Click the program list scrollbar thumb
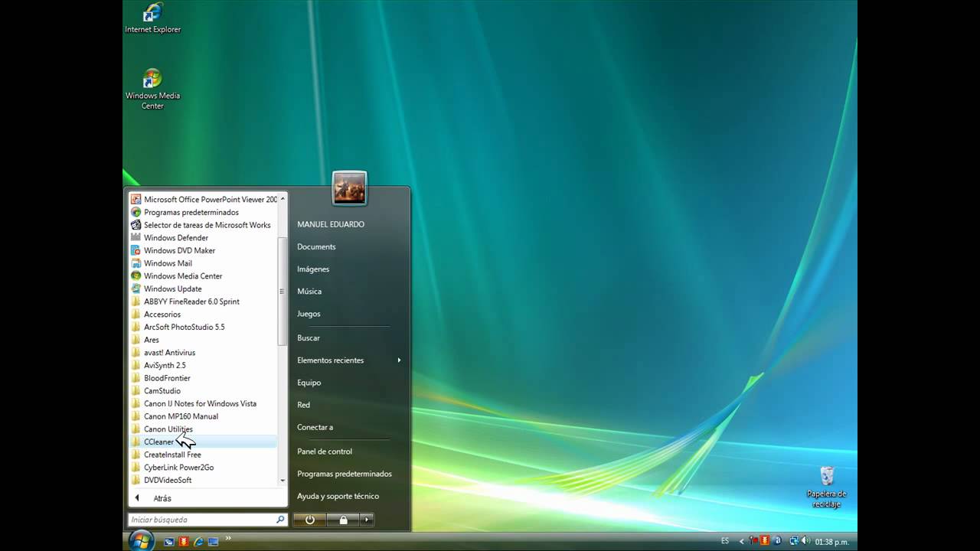The height and width of the screenshot is (551, 980). pyautogui.click(x=283, y=291)
